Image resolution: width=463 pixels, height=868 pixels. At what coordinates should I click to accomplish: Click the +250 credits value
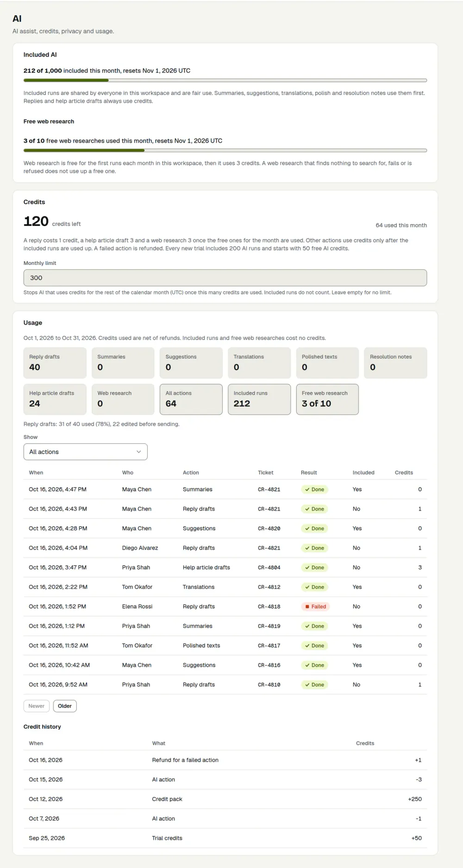[415, 799]
